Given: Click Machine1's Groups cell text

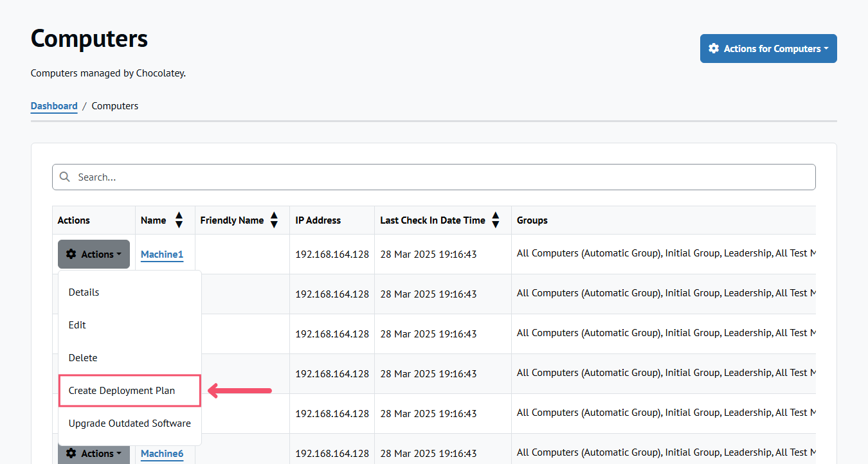Looking at the screenshot, I should [x=666, y=254].
